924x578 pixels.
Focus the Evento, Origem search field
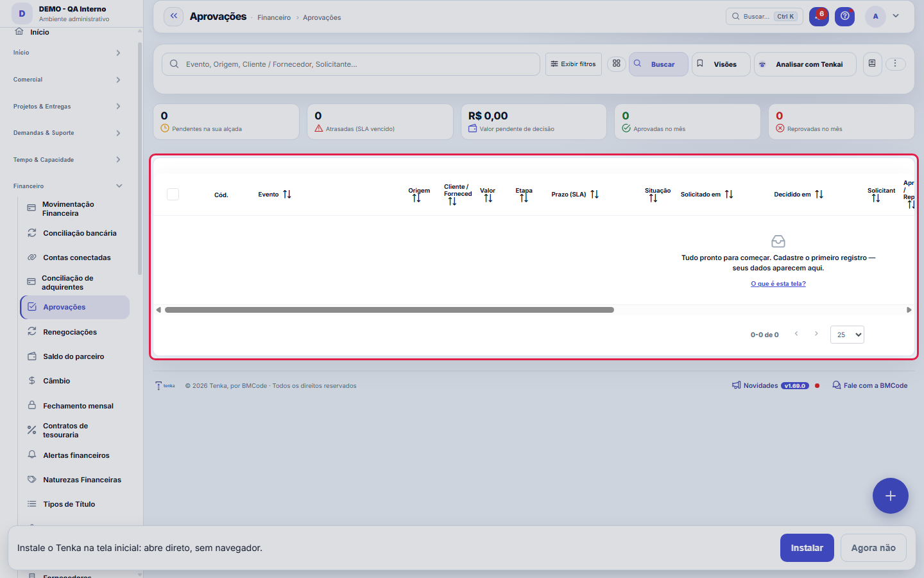point(351,64)
